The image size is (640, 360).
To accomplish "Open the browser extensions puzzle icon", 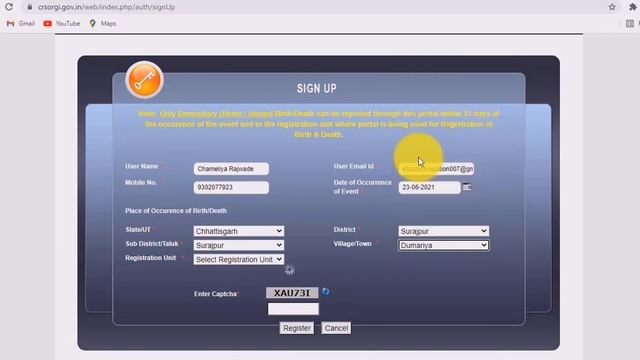I will (633, 7).
